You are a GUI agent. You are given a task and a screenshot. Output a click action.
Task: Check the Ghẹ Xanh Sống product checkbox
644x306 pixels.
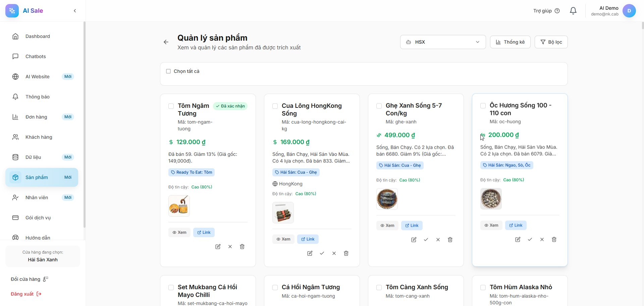click(379, 106)
